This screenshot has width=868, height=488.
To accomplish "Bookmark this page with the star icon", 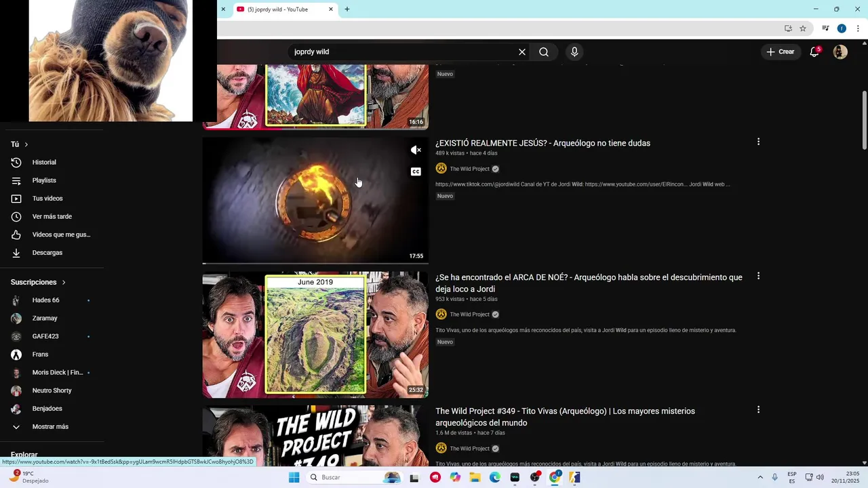I will point(803,28).
